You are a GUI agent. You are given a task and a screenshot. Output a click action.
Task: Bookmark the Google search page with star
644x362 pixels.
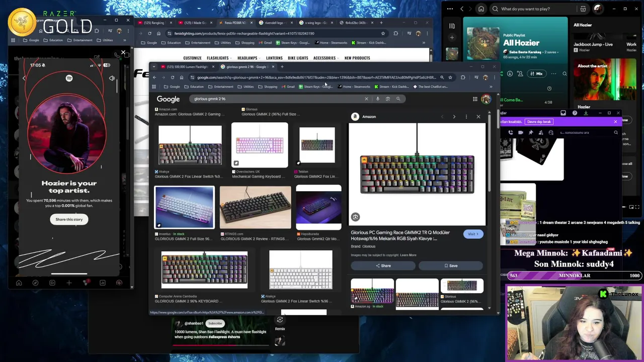pos(450,77)
